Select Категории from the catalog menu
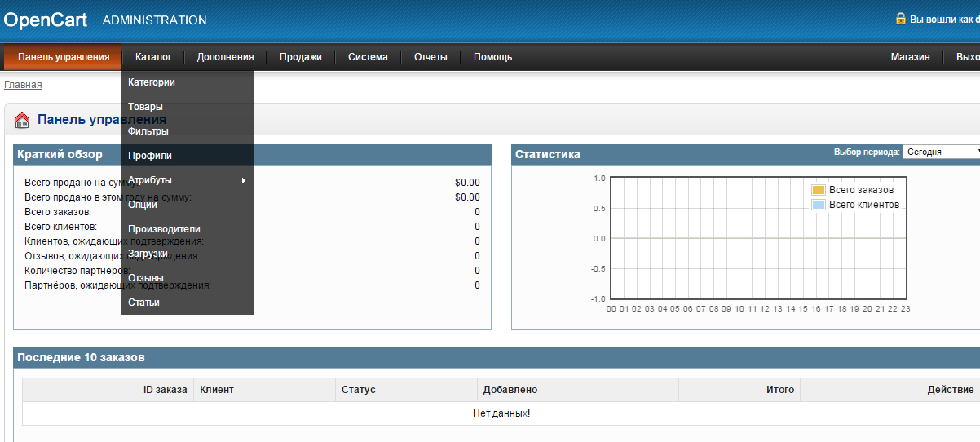 152,82
